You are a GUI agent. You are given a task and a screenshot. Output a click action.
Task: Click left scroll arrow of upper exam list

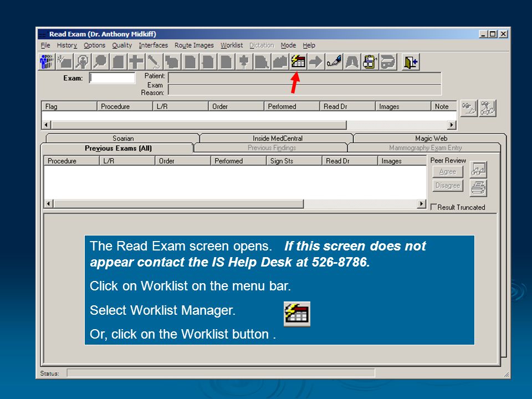pyautogui.click(x=46, y=125)
